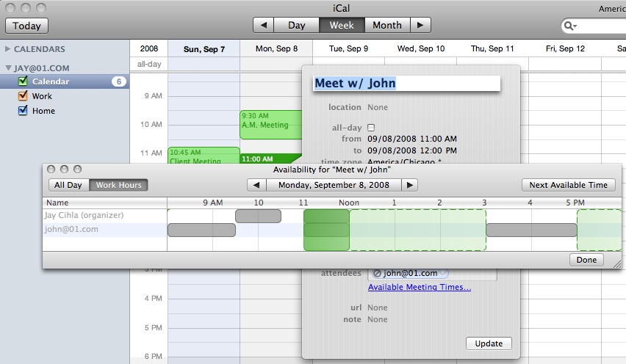Click the event title field Meet w/ John

coord(406,84)
